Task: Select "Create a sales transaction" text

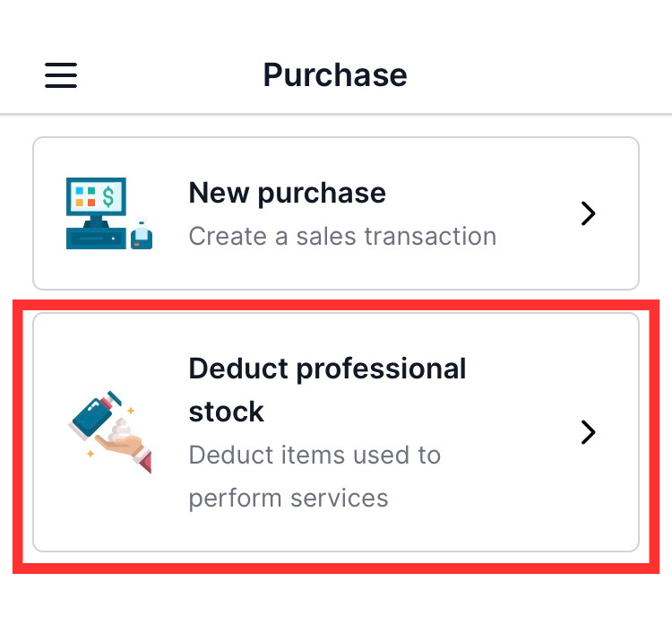Action: tap(342, 236)
